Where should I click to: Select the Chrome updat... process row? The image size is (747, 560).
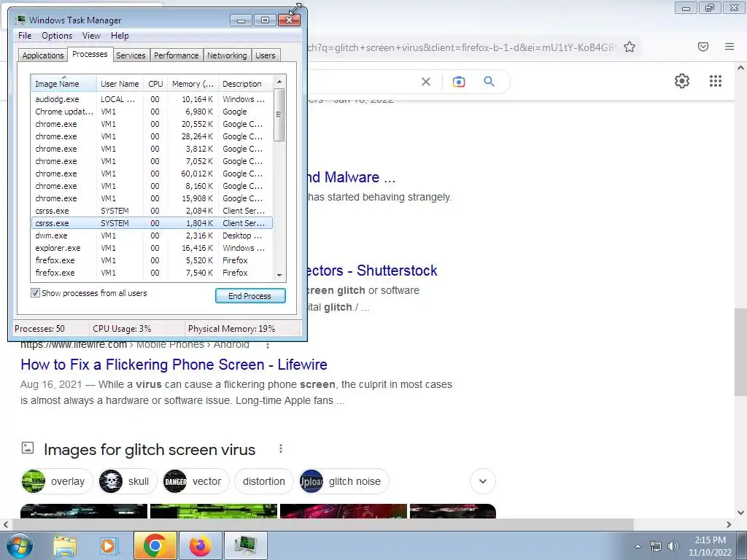pos(152,112)
